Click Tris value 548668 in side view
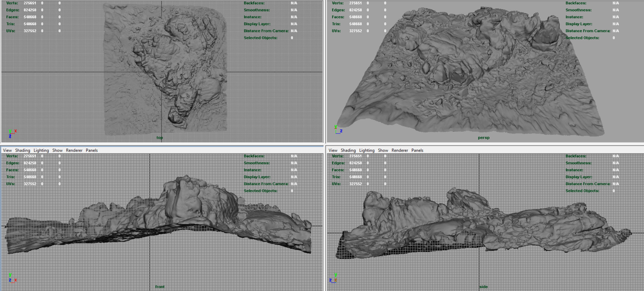The image size is (644, 291). 356,177
